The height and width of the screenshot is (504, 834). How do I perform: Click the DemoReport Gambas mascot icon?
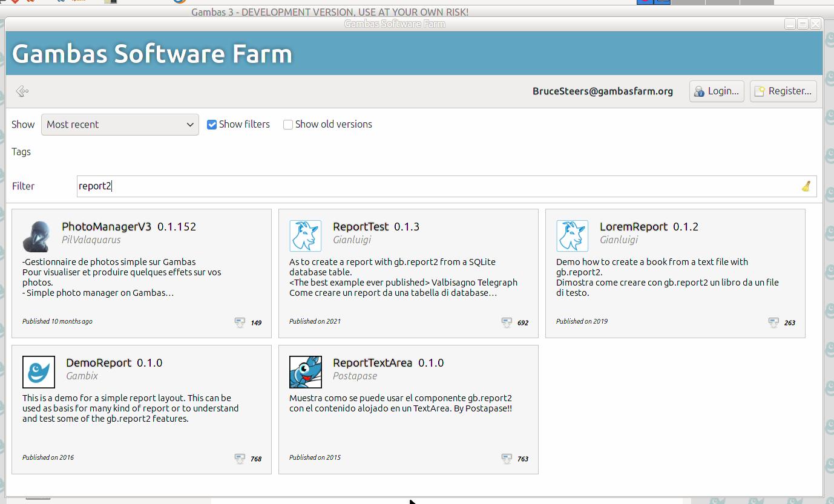click(38, 372)
